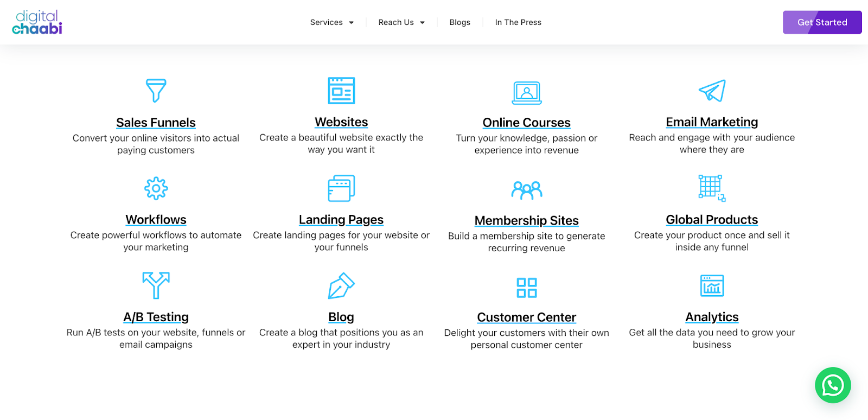Open the Email Marketing heading link

pos(712,122)
